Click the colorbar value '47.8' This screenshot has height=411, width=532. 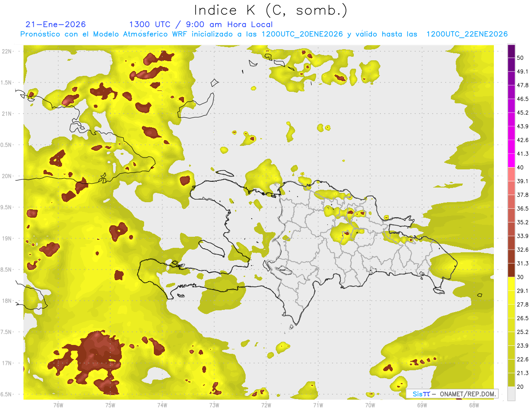point(523,85)
